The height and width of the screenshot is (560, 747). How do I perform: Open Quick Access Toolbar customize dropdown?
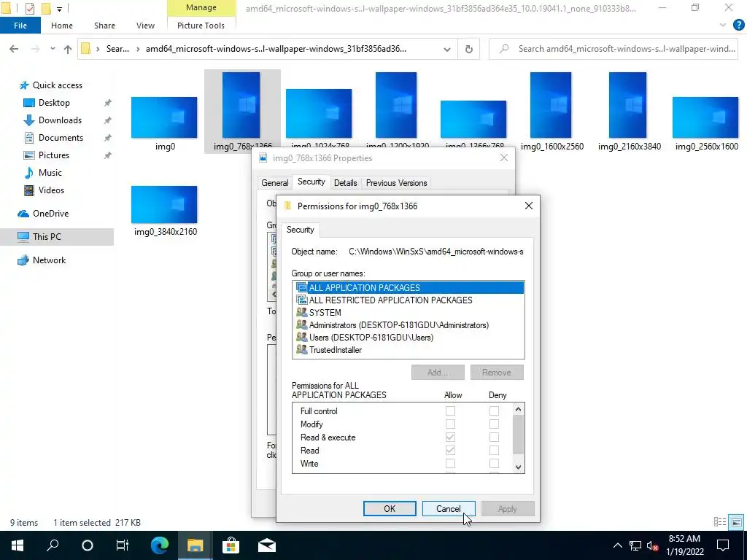click(x=59, y=9)
